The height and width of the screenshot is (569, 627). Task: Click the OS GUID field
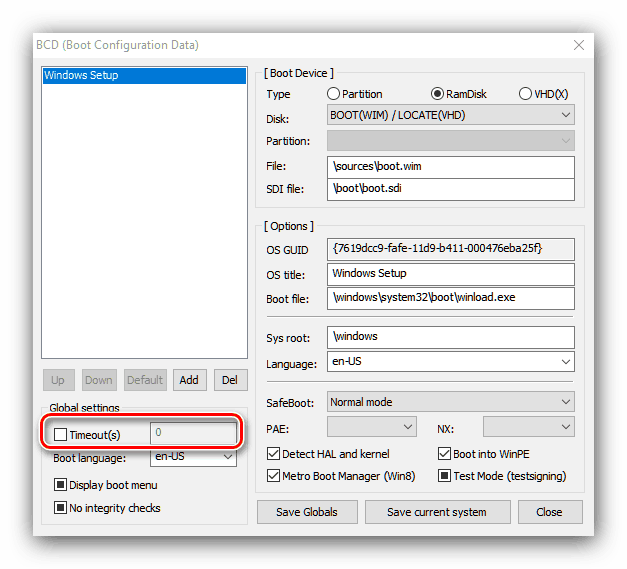[x=451, y=249]
